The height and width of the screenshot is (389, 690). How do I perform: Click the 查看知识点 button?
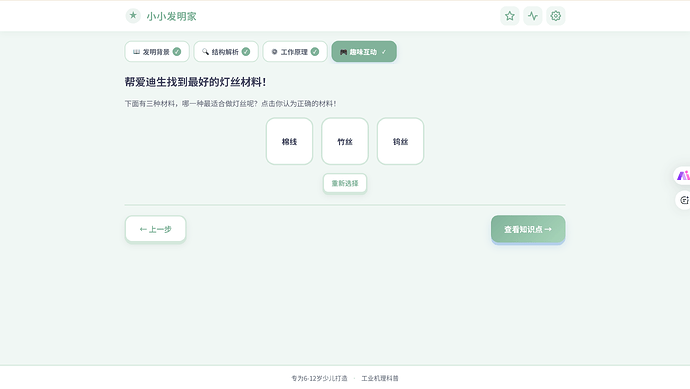pyautogui.click(x=528, y=229)
